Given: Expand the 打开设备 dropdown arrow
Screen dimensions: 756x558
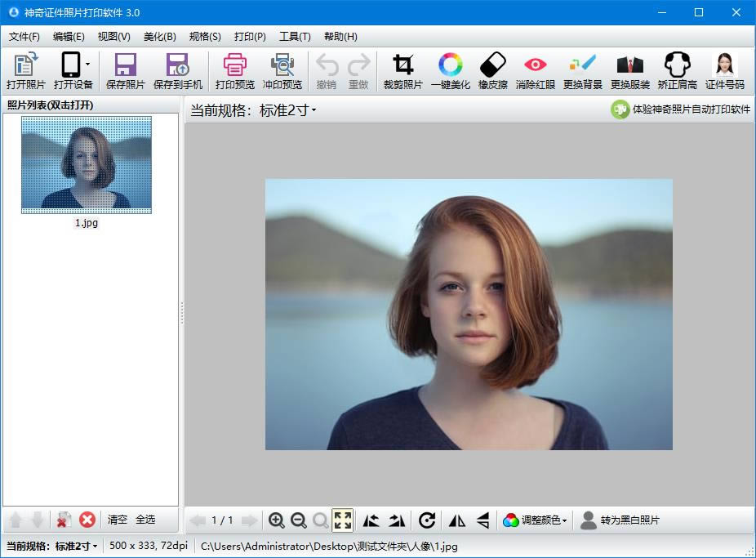Looking at the screenshot, I should tap(87, 65).
